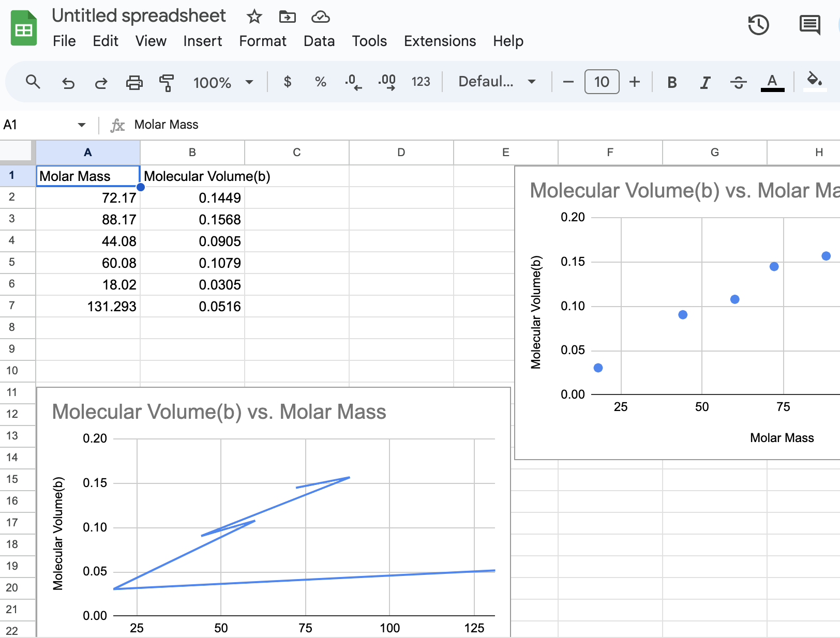This screenshot has height=638, width=840.
Task: Select cell containing 131.293
Action: (x=88, y=306)
